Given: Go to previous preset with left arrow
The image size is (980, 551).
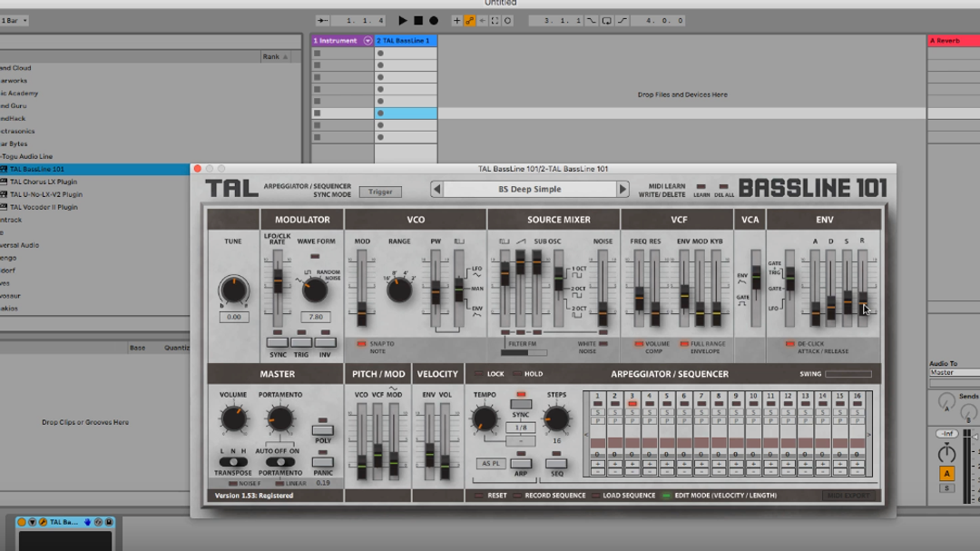Looking at the screenshot, I should point(437,190).
